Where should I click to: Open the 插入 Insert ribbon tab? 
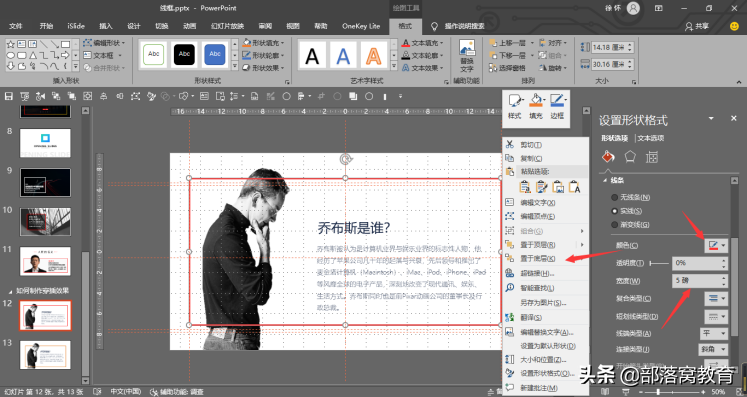[x=106, y=26]
